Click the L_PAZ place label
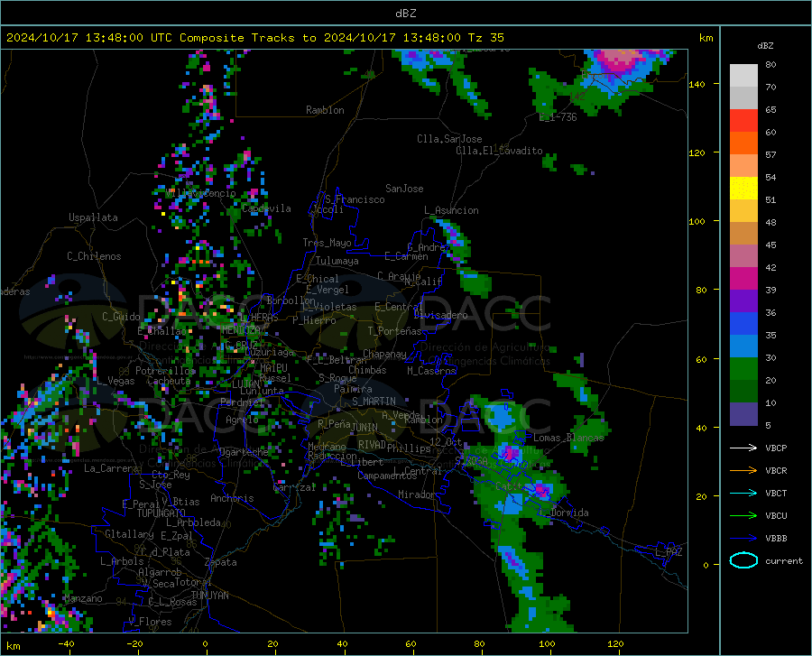The image size is (812, 656). tap(669, 552)
